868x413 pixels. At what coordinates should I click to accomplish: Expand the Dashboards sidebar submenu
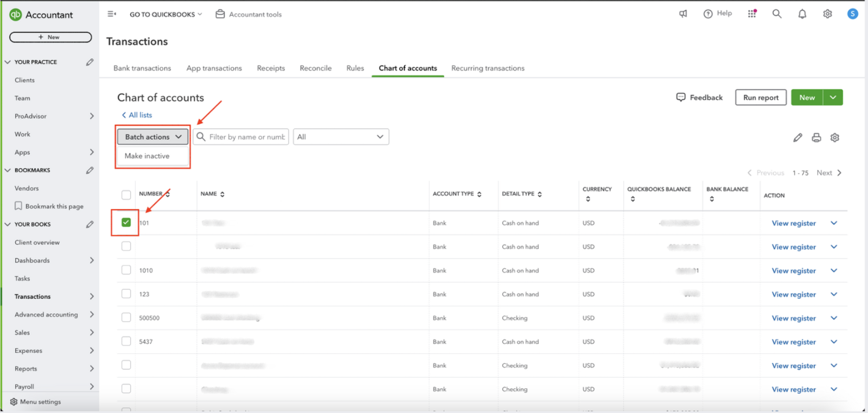click(92, 260)
